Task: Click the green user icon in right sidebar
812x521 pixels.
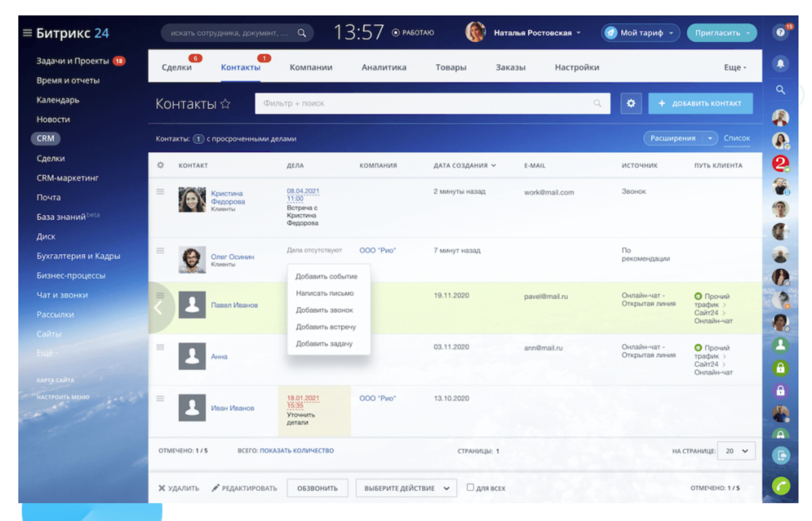Action: click(780, 345)
